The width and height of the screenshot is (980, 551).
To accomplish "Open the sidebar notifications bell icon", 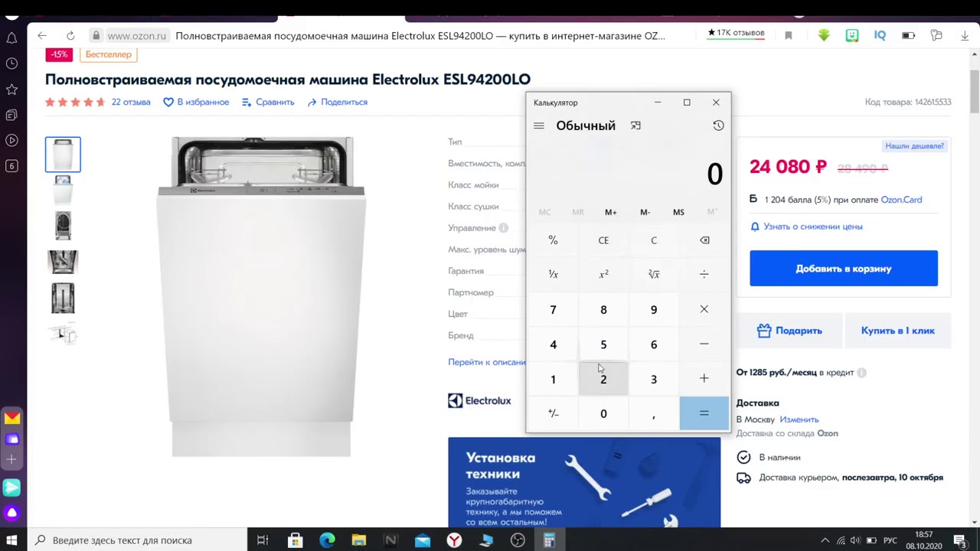I will [x=11, y=37].
